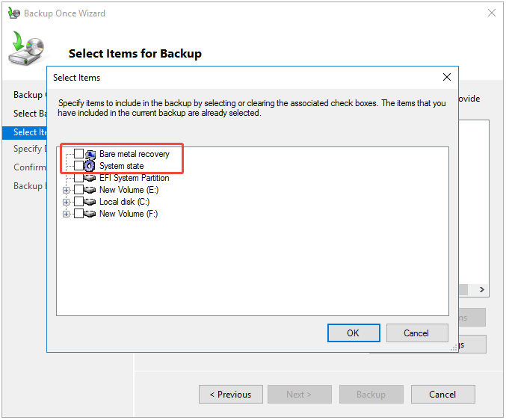Screen dimensions: 506x420
Task: Confirm selection with the OK button
Action: pos(353,333)
